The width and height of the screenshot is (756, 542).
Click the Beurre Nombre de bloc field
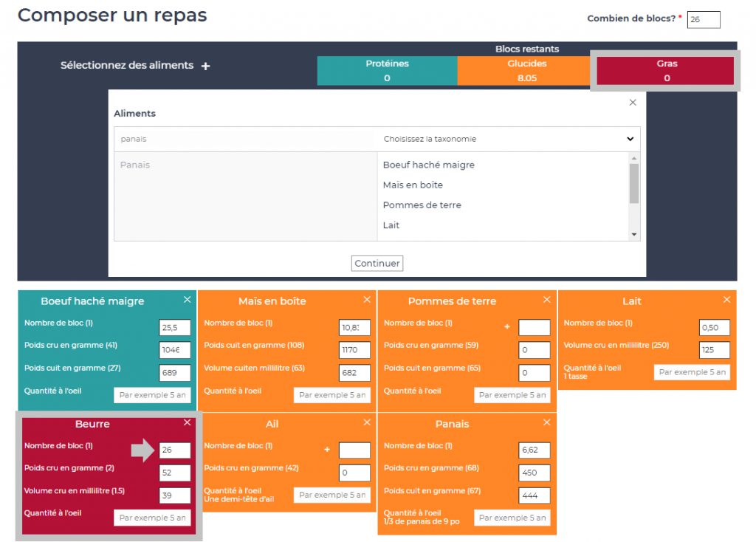(x=175, y=450)
